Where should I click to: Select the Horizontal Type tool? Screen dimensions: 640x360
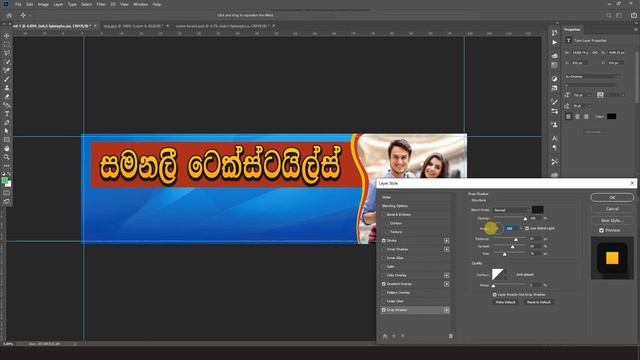click(x=7, y=114)
